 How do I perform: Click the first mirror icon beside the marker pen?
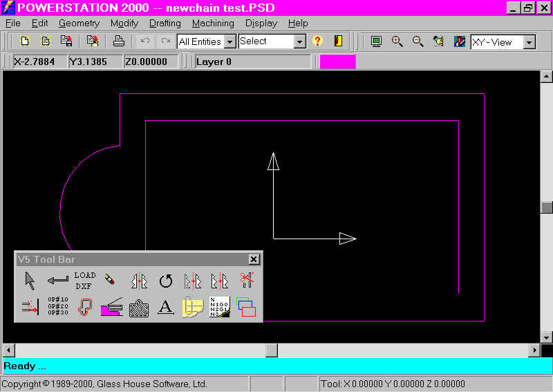coord(139,281)
